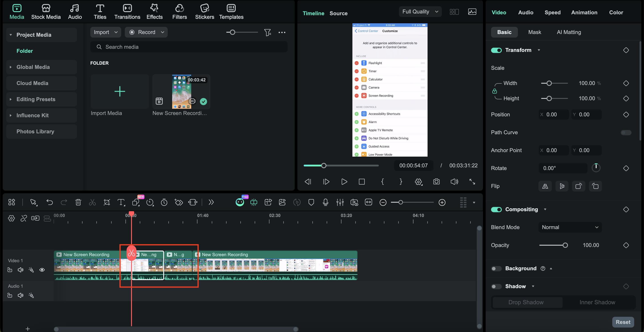The width and height of the screenshot is (644, 332).
Task: Click the Record Voiceover microphone icon
Action: pyautogui.click(x=325, y=202)
